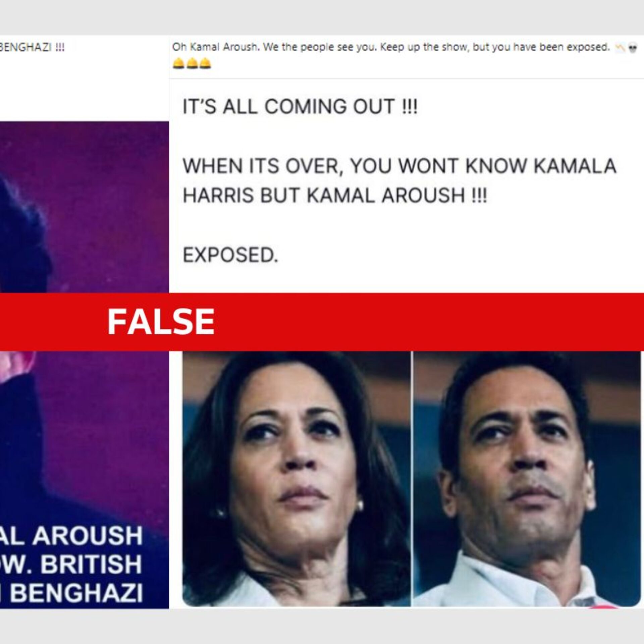Click the first yellow bell emoji

(178, 63)
